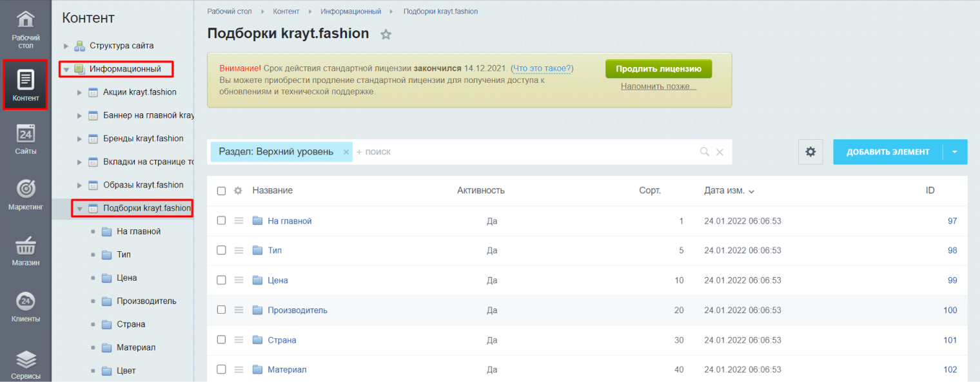This screenshot has width=980, height=382.
Task: Go to Подборки krayt.fashion breadcrumb
Action: [x=440, y=12]
